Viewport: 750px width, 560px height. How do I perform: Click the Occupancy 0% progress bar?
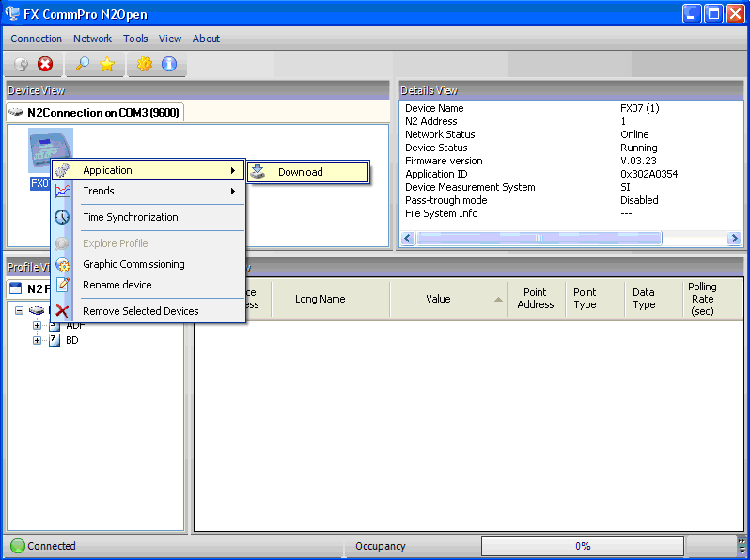pyautogui.click(x=582, y=546)
